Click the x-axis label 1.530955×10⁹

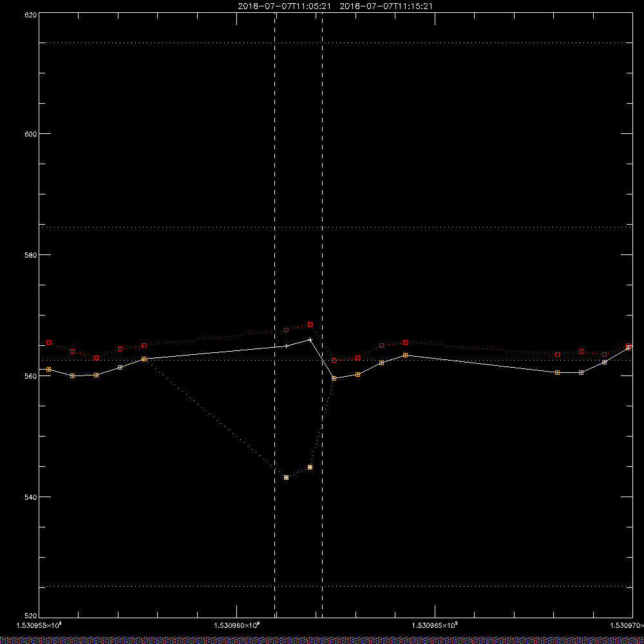39,625
